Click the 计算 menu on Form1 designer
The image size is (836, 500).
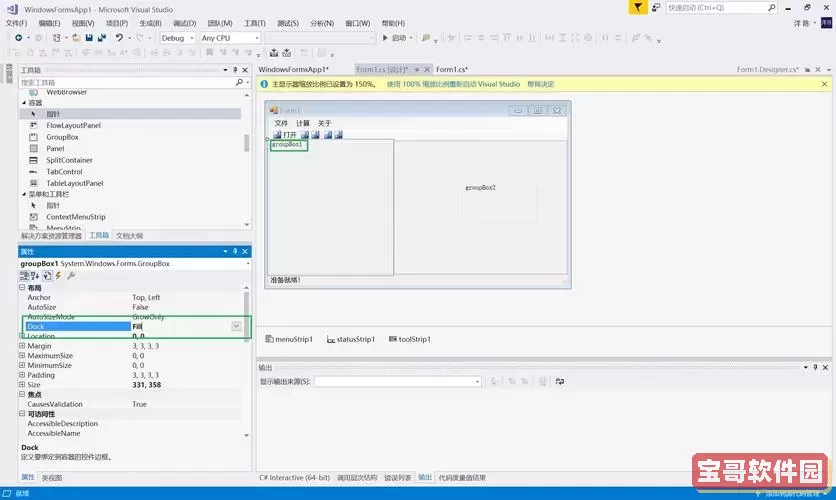coord(303,123)
